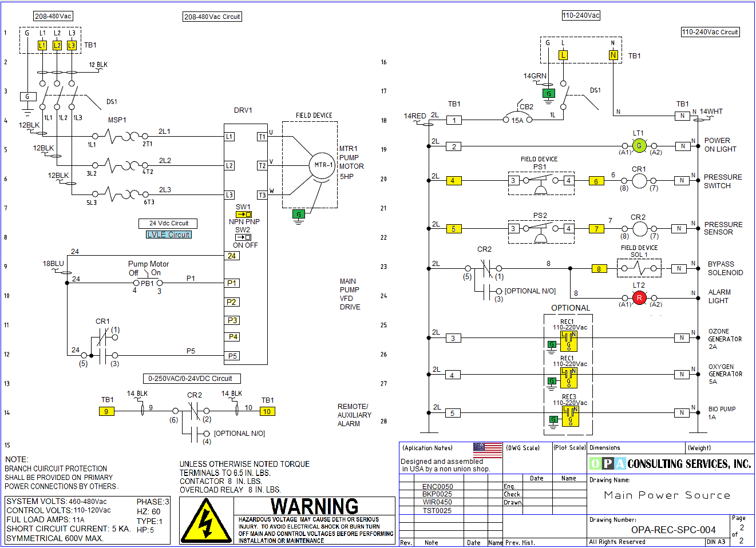
Task: Click the American flag icon
Action: click(x=488, y=449)
